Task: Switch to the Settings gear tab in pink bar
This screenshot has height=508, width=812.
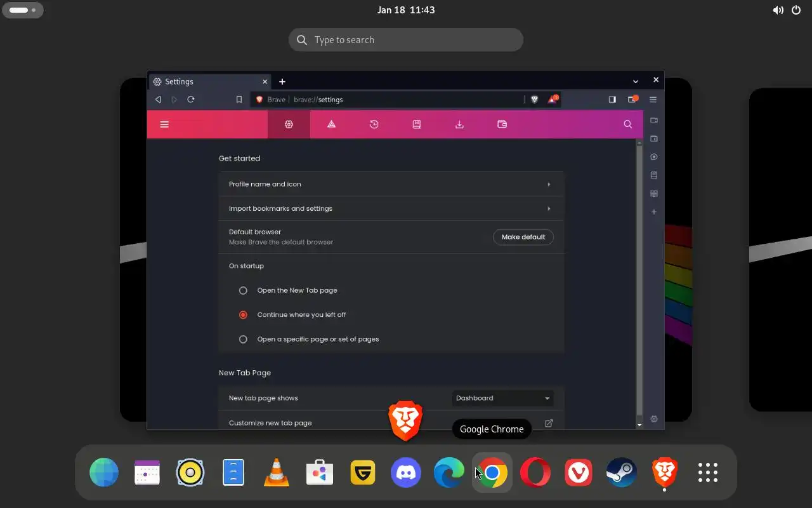Action: point(289,124)
